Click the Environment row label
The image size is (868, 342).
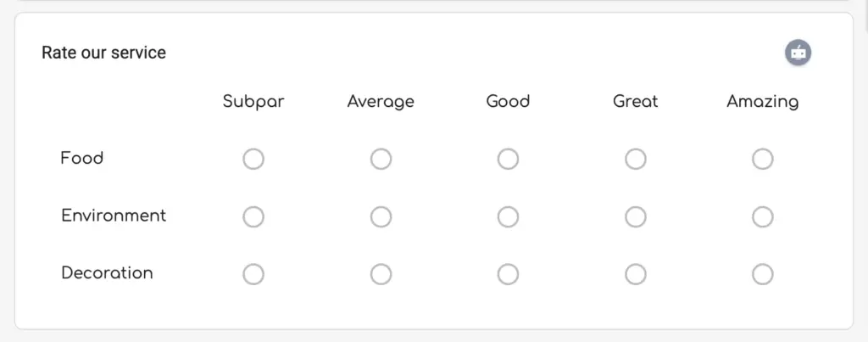114,216
